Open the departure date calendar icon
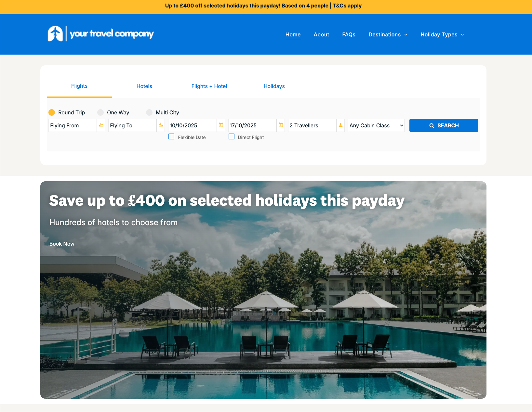The image size is (532, 412). click(221, 125)
